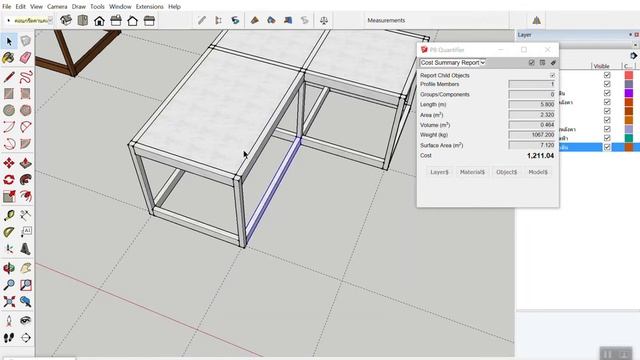This screenshot has width=640, height=360.
Task: Click the Model$ button
Action: (x=538, y=172)
